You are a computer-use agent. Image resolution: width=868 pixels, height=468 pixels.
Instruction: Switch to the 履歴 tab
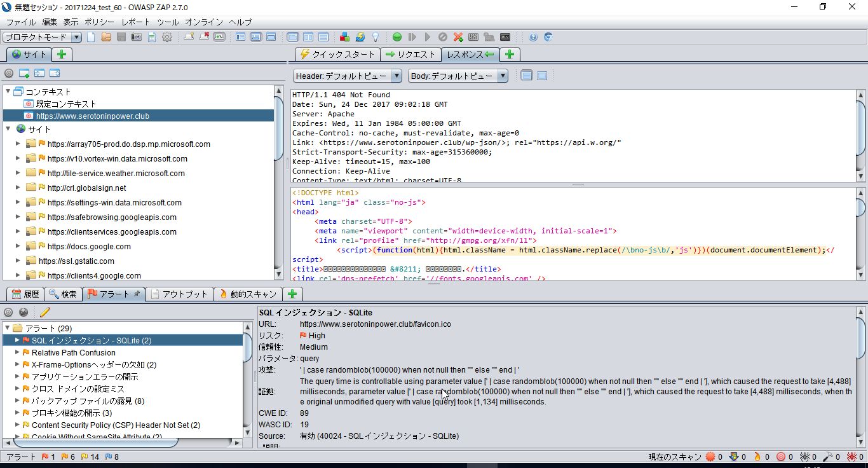point(25,294)
